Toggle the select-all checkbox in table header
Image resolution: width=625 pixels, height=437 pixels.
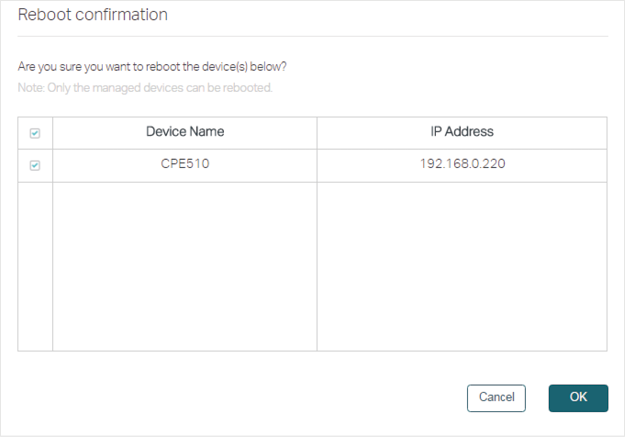(x=35, y=133)
